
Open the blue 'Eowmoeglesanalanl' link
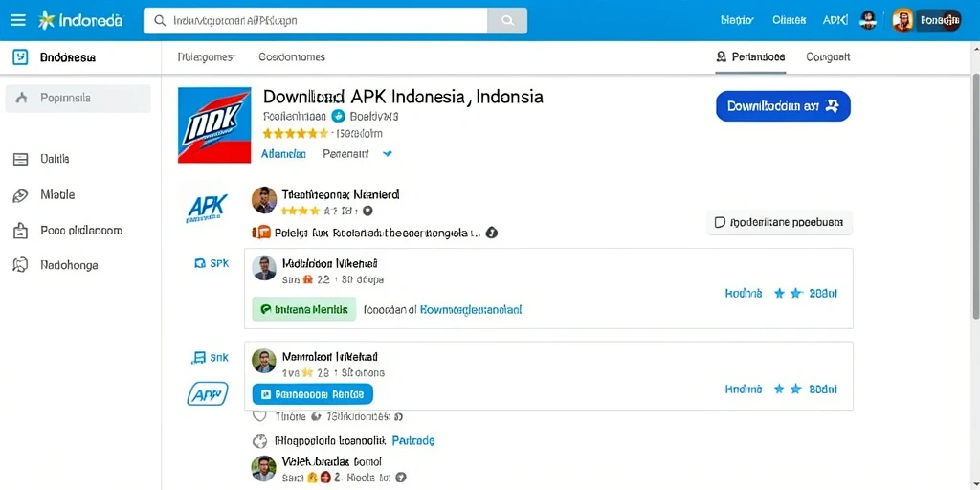click(471, 309)
